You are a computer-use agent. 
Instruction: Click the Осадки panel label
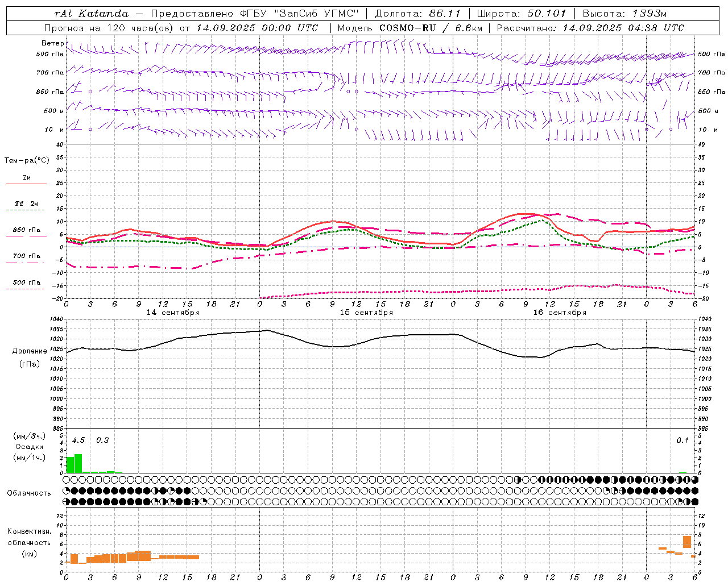tap(29, 447)
